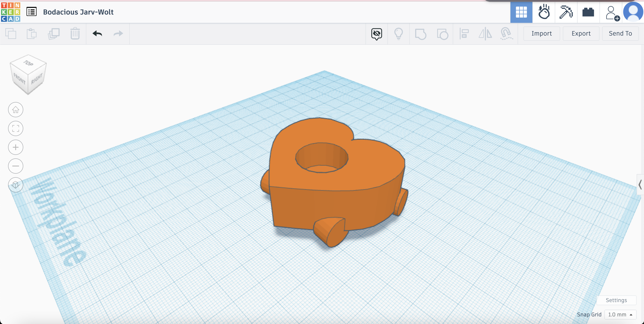Open the Snap Grid 1.0 mm dropdown

click(620, 315)
